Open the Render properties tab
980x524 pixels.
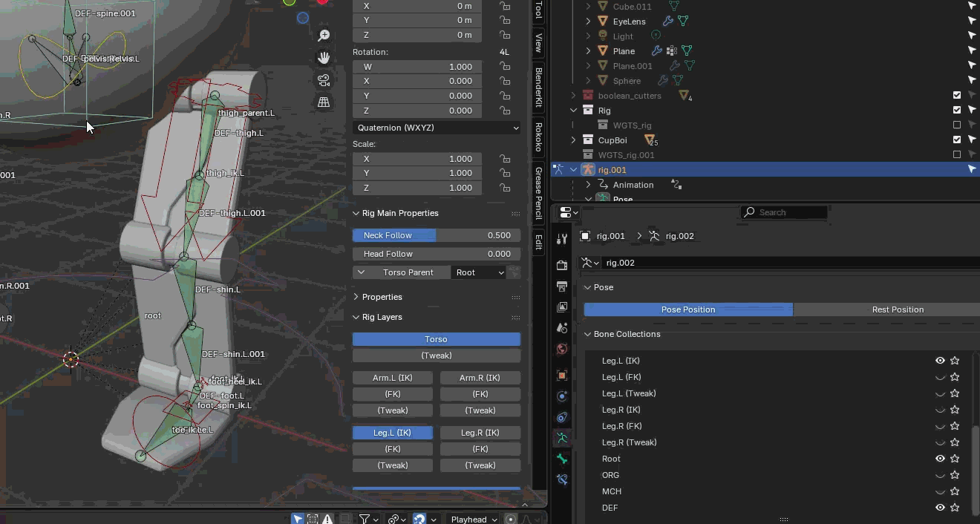562,263
